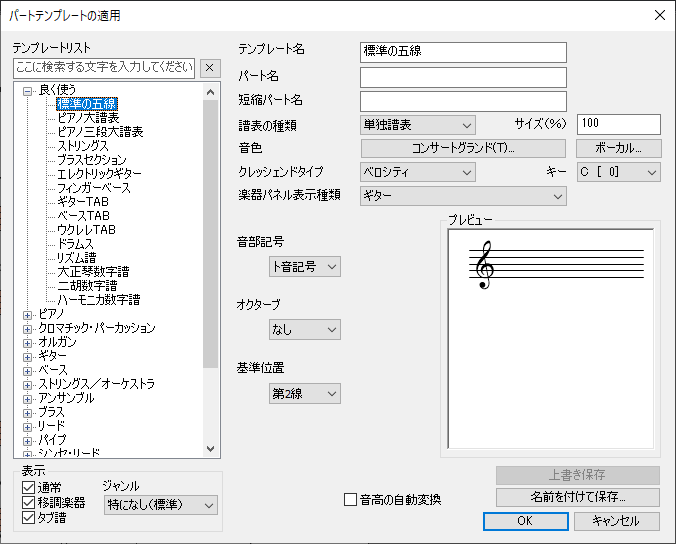Select ブラスセクション template
676x544 pixels.
click(92, 159)
